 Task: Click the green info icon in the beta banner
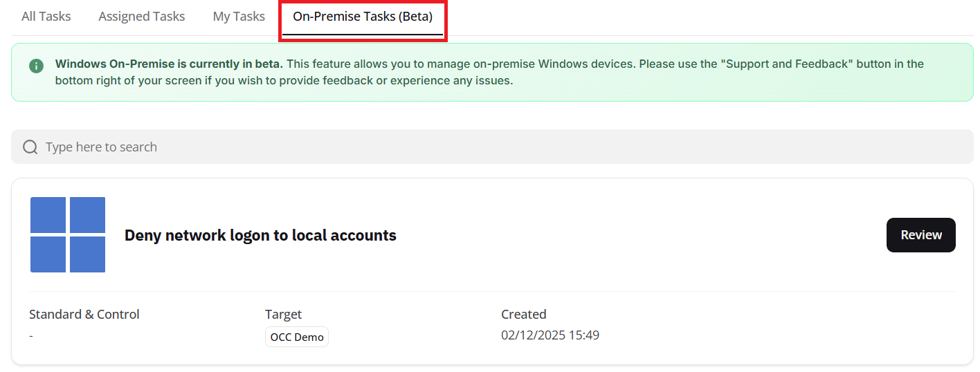36,66
